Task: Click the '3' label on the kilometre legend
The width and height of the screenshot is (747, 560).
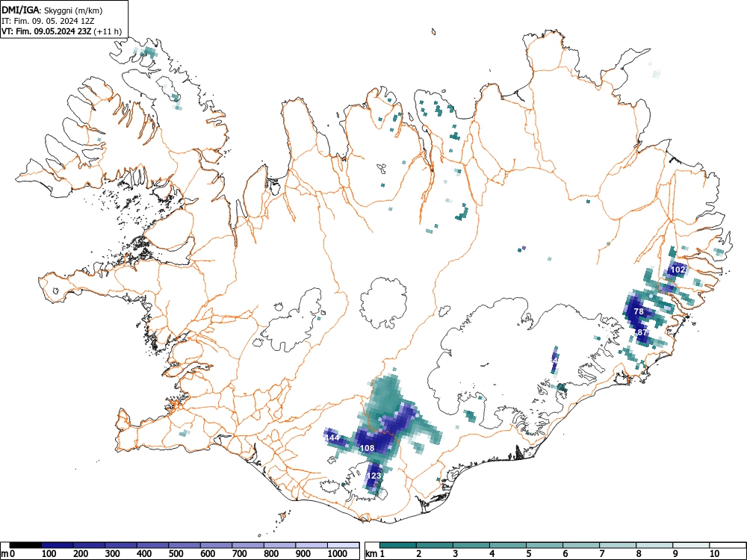Action: (x=456, y=554)
